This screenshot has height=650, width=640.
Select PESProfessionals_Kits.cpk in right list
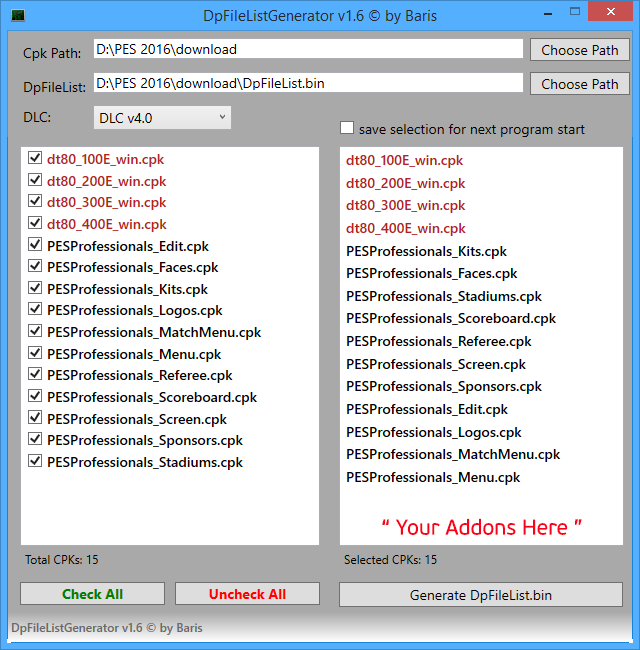click(x=427, y=251)
